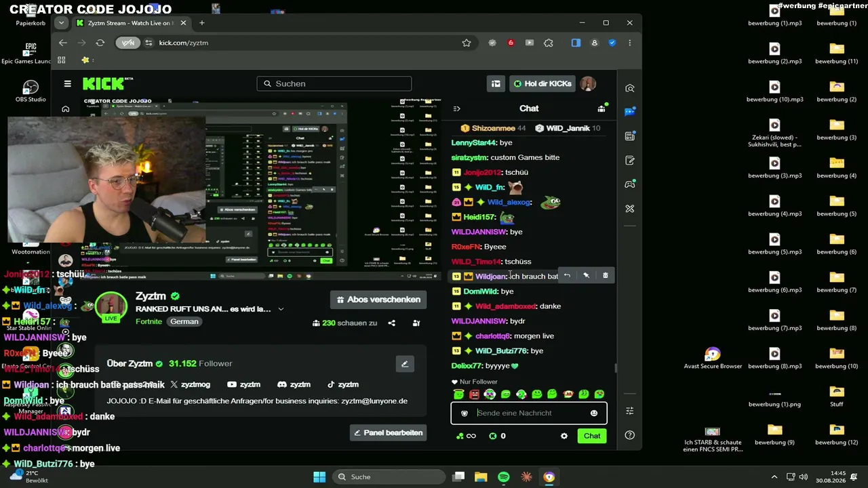
Task: Open the bookmarks apps grid icon
Action: pyautogui.click(x=61, y=60)
